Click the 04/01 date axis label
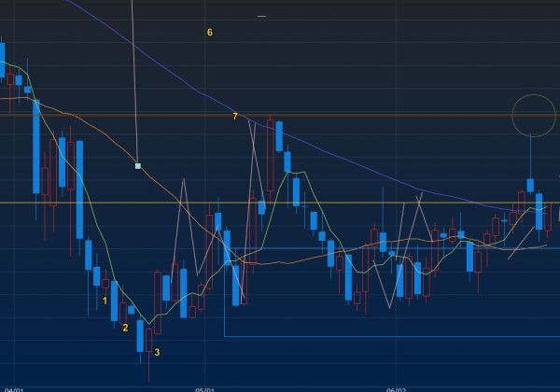 pyautogui.click(x=14, y=387)
